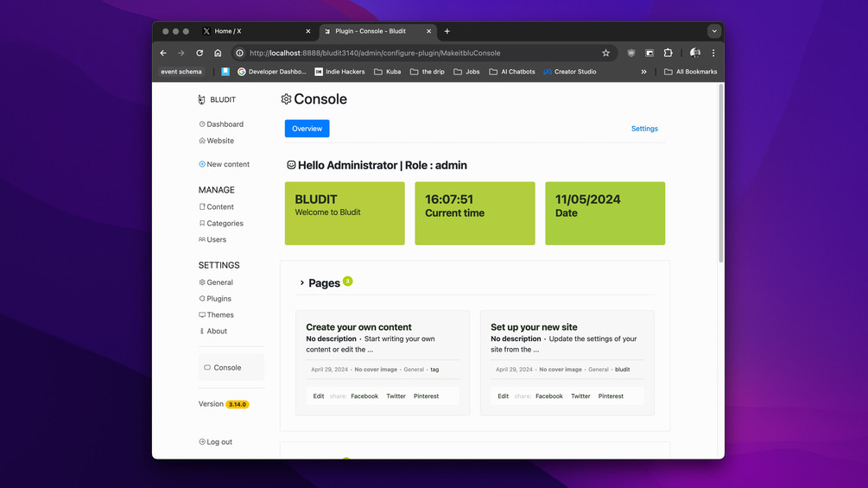Edit the Set up your new site page
This screenshot has width=868, height=488.
[503, 396]
